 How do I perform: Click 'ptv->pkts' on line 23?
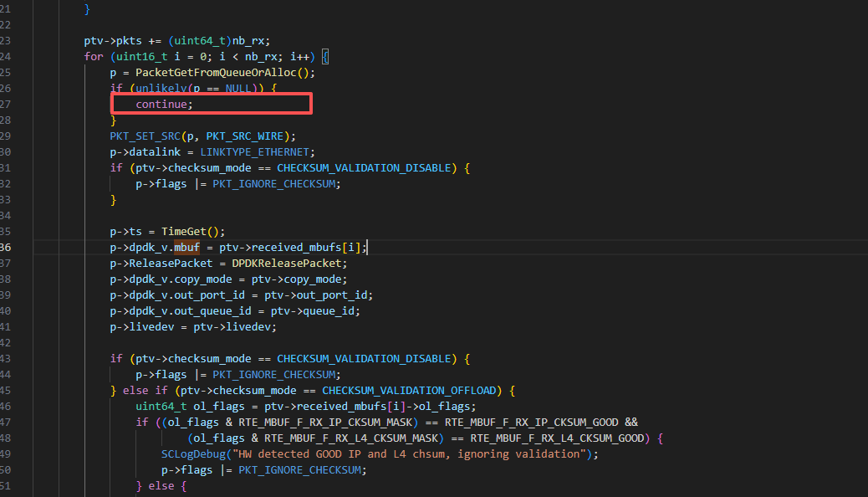pyautogui.click(x=113, y=41)
